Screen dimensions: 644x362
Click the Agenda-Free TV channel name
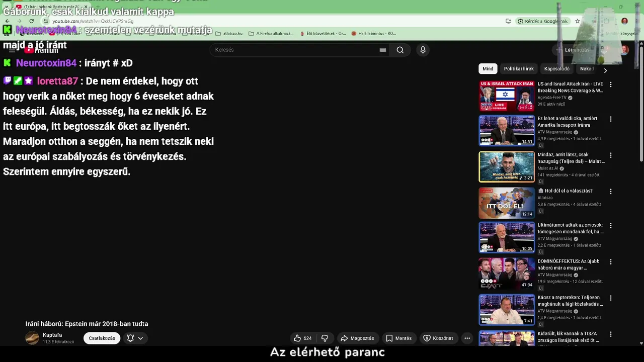(552, 98)
